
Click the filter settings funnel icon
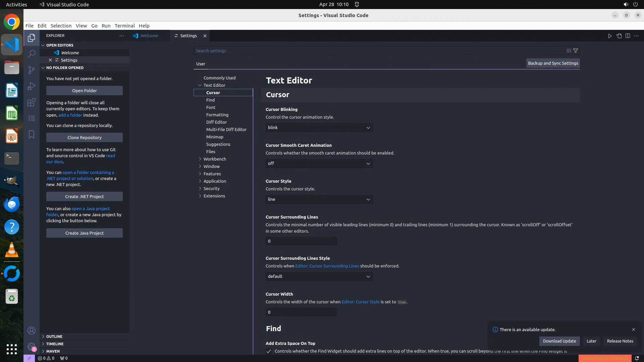576,51
